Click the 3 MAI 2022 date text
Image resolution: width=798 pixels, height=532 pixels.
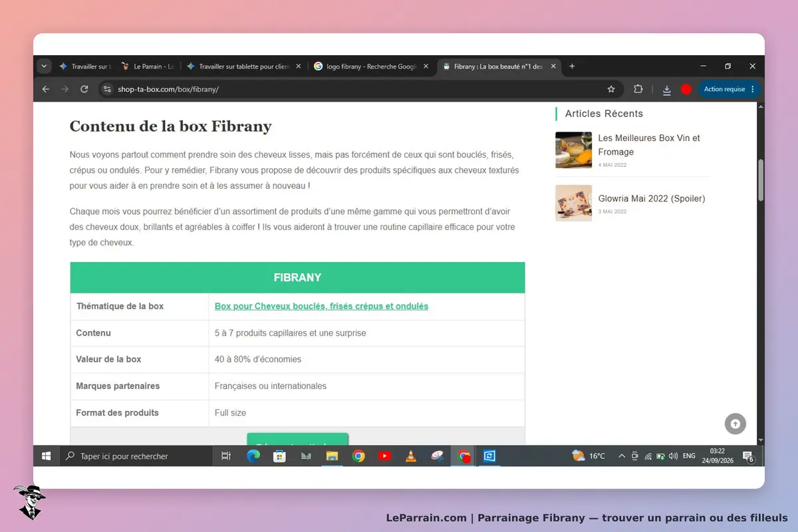(612, 211)
